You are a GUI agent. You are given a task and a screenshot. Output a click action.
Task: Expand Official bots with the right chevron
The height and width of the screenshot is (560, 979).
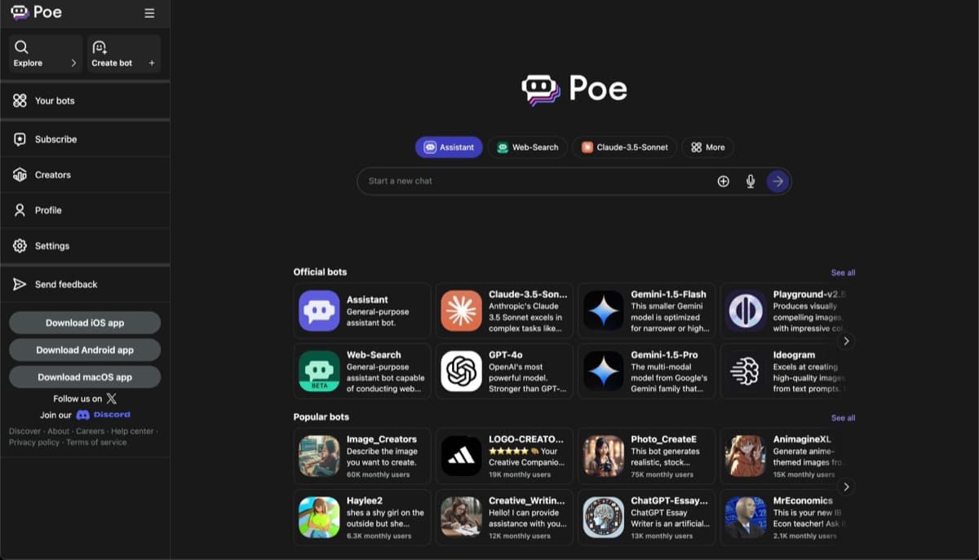click(x=846, y=342)
